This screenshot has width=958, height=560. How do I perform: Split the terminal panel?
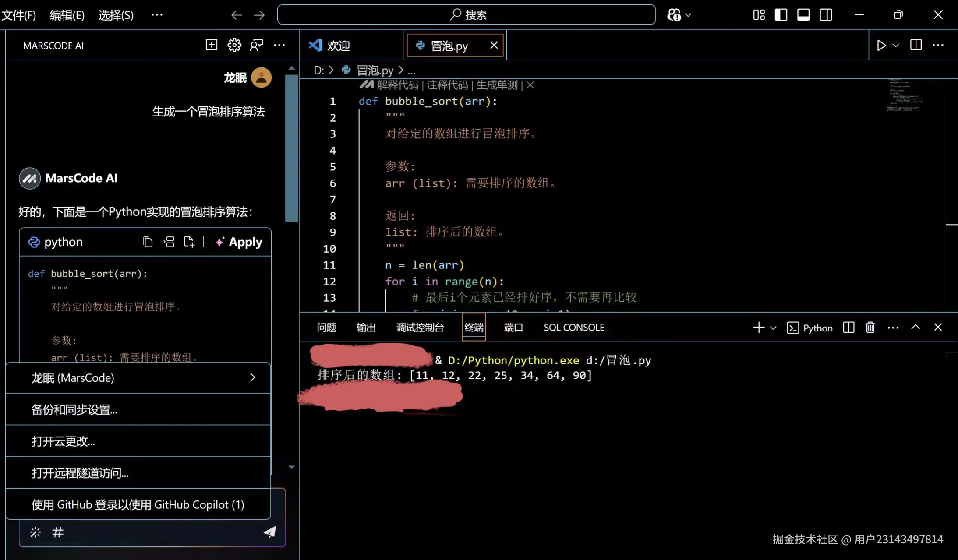click(848, 327)
